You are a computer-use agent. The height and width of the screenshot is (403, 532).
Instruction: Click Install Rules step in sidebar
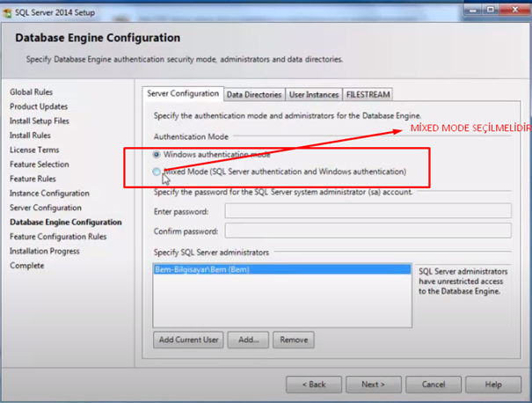(30, 136)
